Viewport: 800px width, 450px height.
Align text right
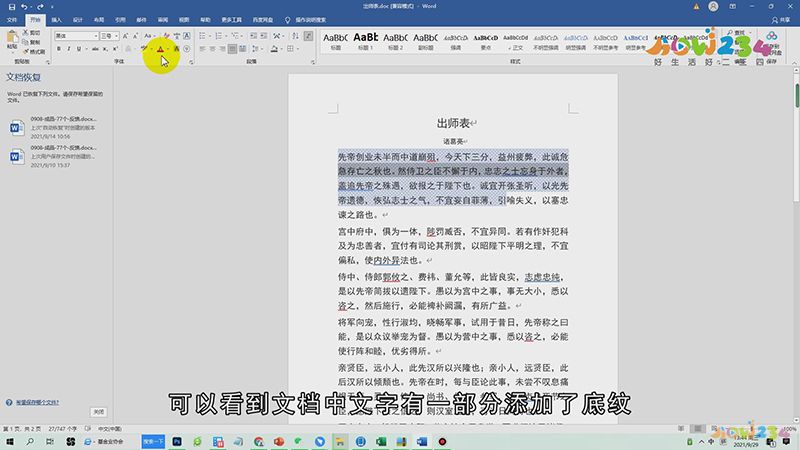[x=222, y=49]
